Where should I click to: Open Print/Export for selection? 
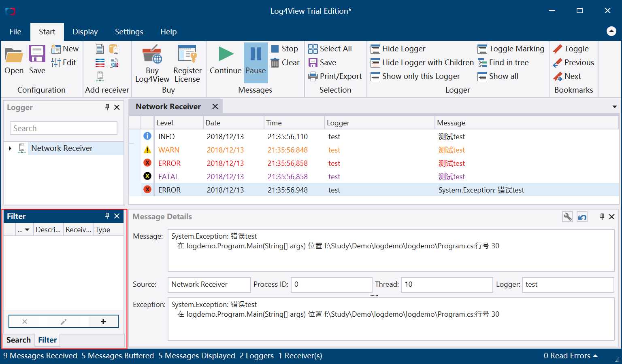tap(335, 76)
